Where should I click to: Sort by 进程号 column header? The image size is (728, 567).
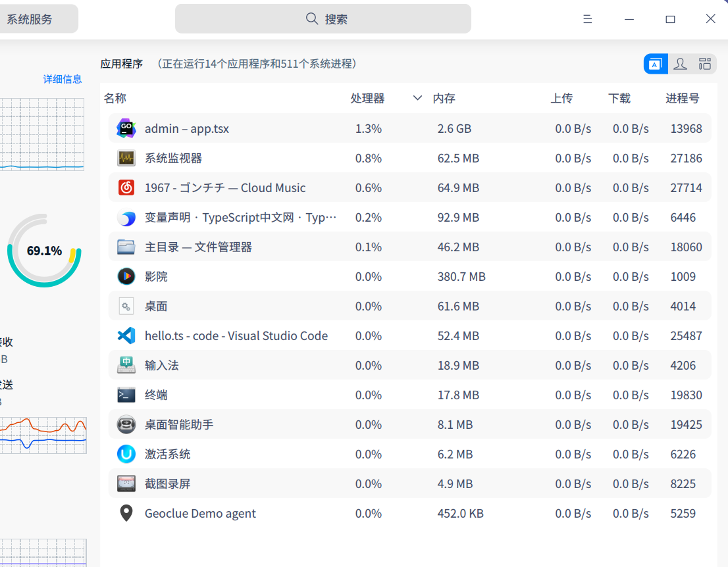pos(684,97)
